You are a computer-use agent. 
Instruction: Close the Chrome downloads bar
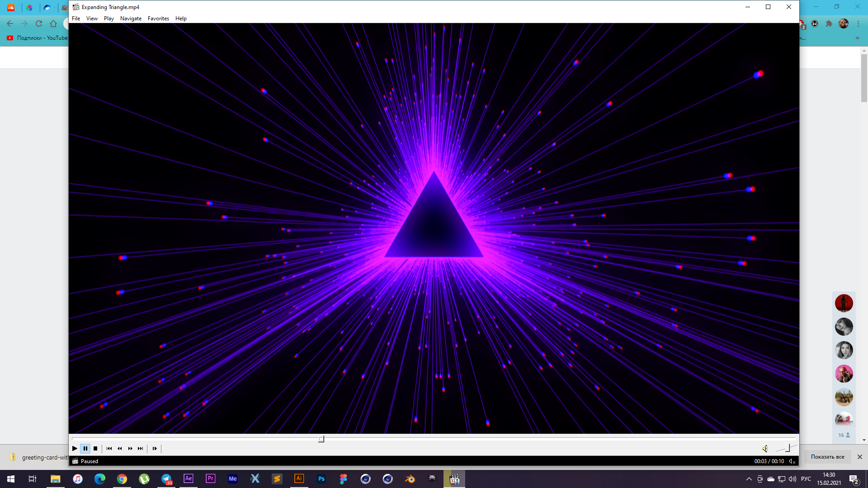pos(860,457)
